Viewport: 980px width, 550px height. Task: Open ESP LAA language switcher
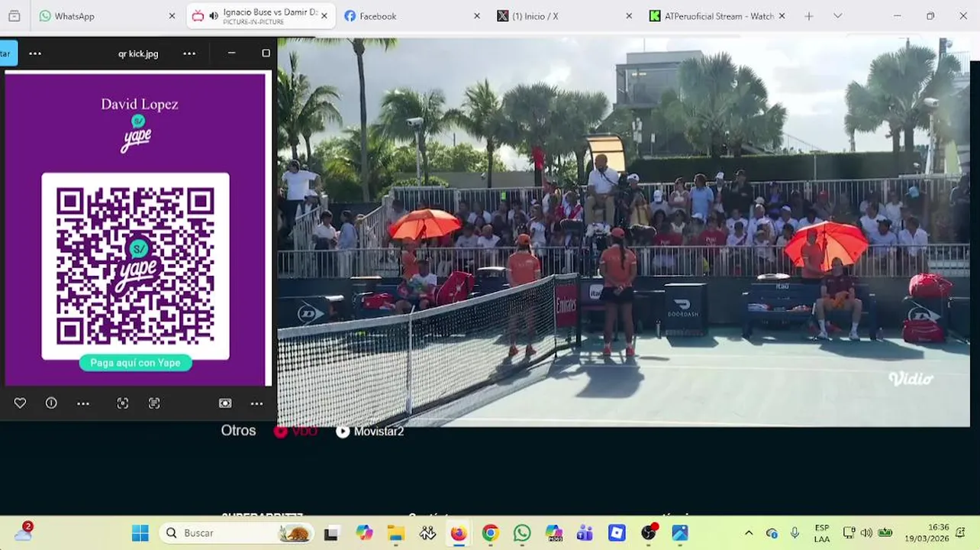pyautogui.click(x=822, y=533)
